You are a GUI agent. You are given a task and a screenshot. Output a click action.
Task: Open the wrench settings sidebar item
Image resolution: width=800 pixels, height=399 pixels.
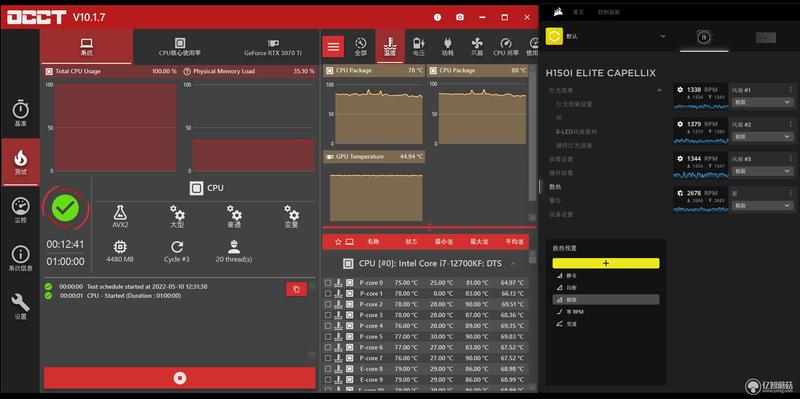[20, 307]
